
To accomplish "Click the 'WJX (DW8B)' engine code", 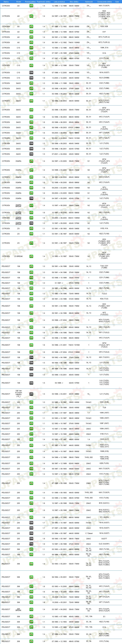I will [x=104, y=78].
